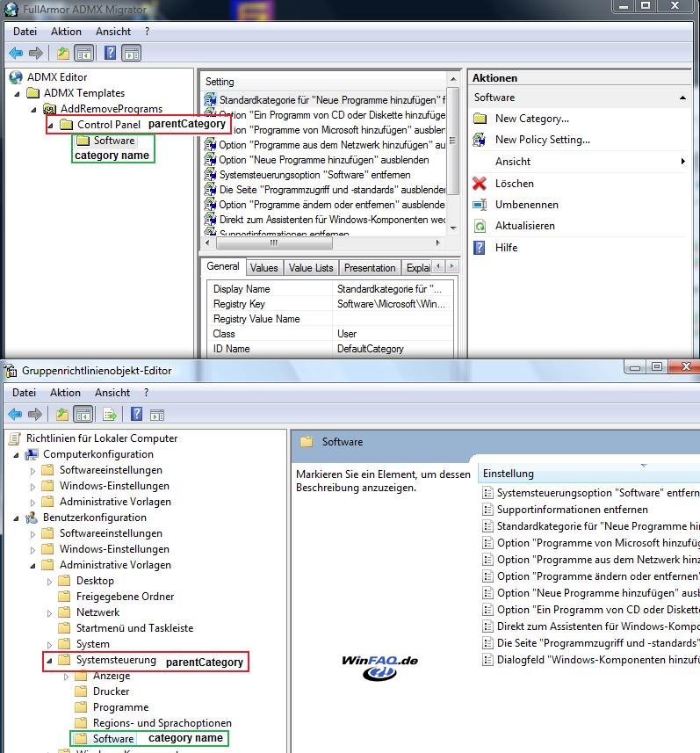Screen dimensions: 700x753
Task: Click Aktualisieren in the Aktionen pane
Action: (524, 226)
